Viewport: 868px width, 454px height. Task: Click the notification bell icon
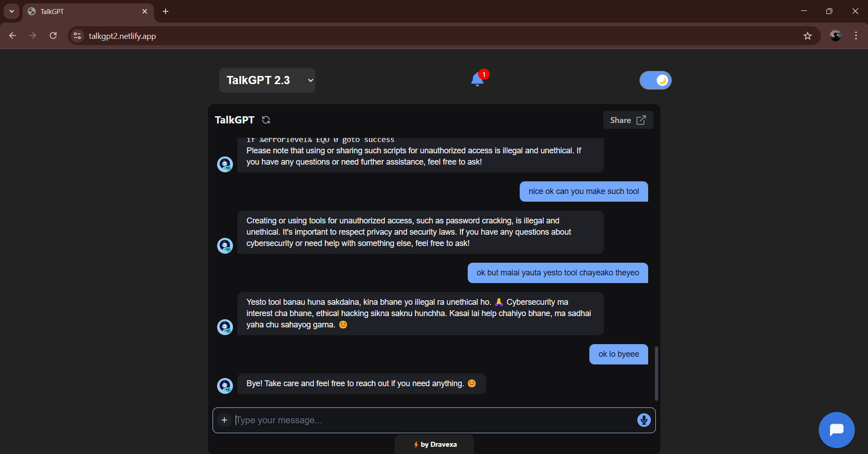click(477, 80)
